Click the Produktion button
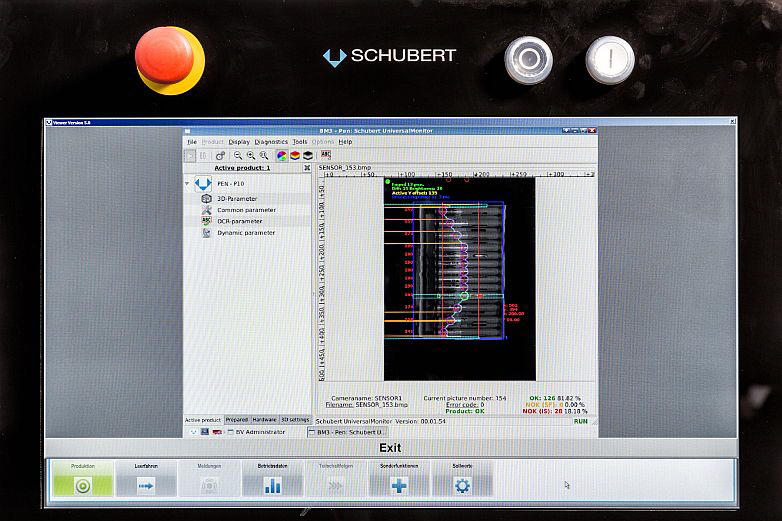Screen dimensions: 782x521 tap(83, 479)
